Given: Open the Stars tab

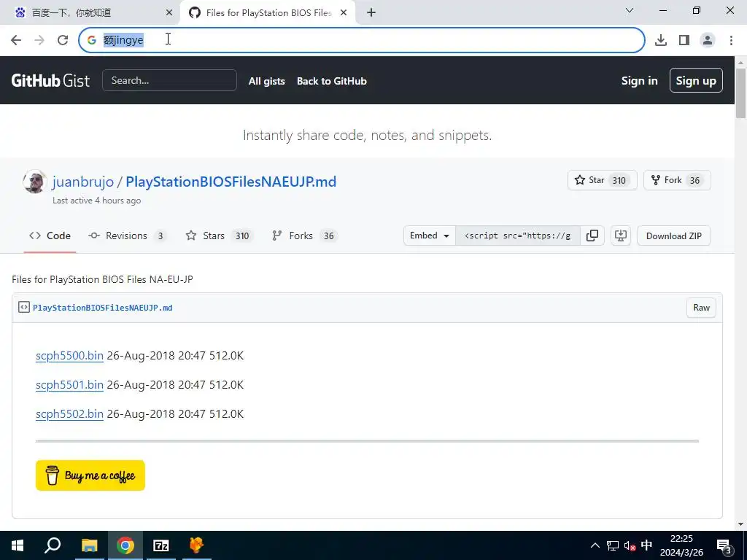Looking at the screenshot, I should tap(219, 236).
